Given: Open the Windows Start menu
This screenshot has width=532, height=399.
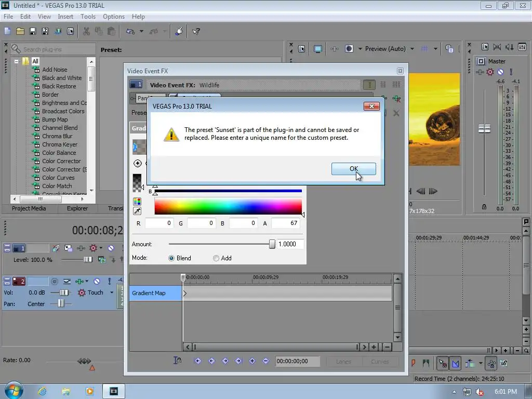Looking at the screenshot, I should click(x=14, y=391).
